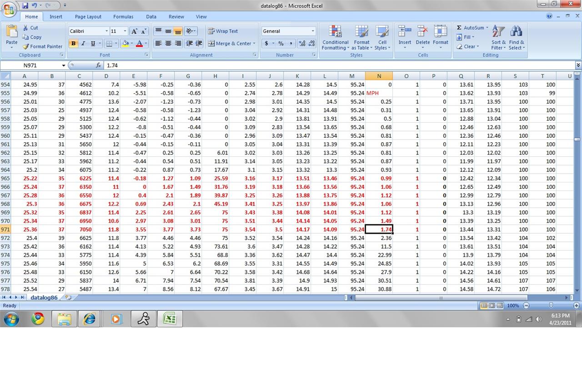The width and height of the screenshot is (582, 392).
Task: Click the Office button
Action: coord(9,9)
